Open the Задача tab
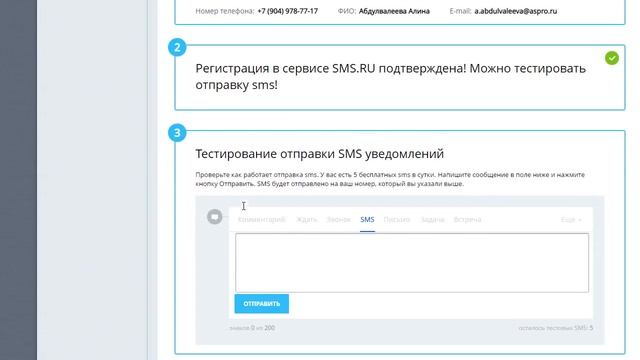Screen dimensions: 640x360 point(432,220)
